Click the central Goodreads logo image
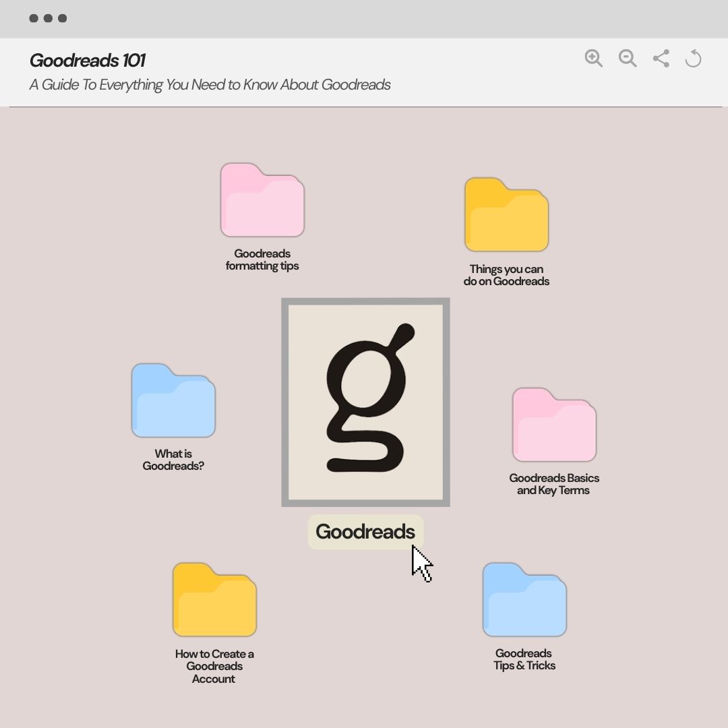728x728 pixels. (x=365, y=402)
